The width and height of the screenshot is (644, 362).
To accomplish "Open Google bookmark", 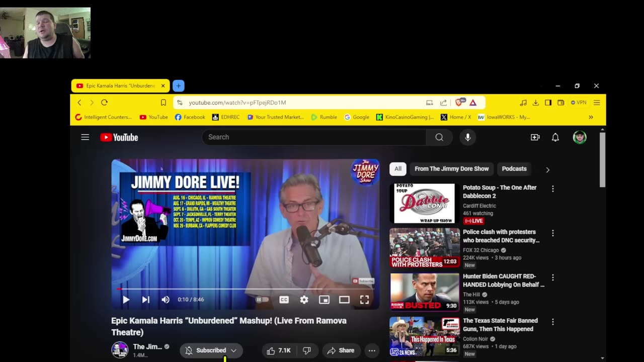I will click(357, 117).
